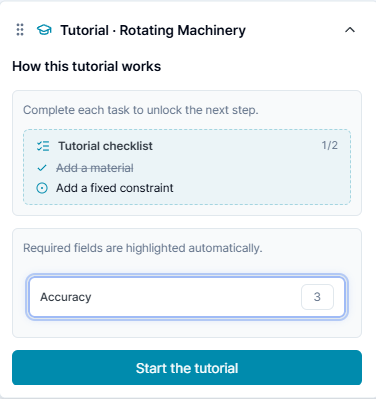Click the Required fields are highlighted note

point(143,248)
